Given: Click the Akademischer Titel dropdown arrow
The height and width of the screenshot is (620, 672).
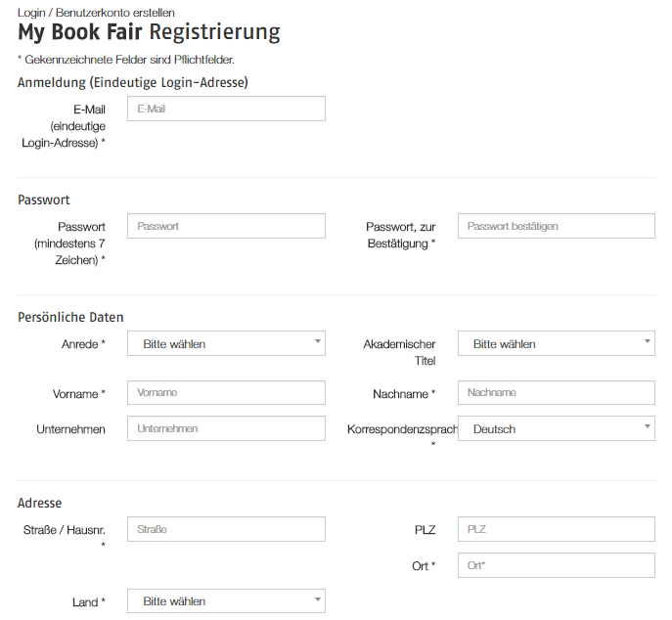Looking at the screenshot, I should tap(648, 341).
